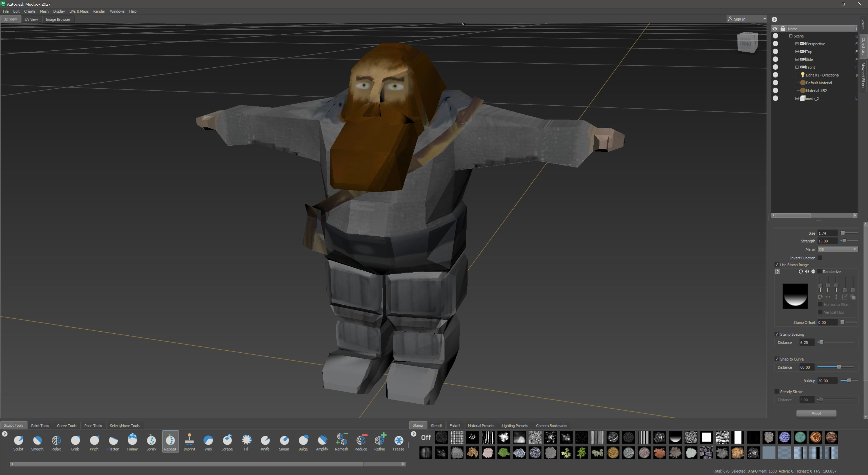Switch to the UV View tab
The height and width of the screenshot is (475, 868).
(31, 19)
